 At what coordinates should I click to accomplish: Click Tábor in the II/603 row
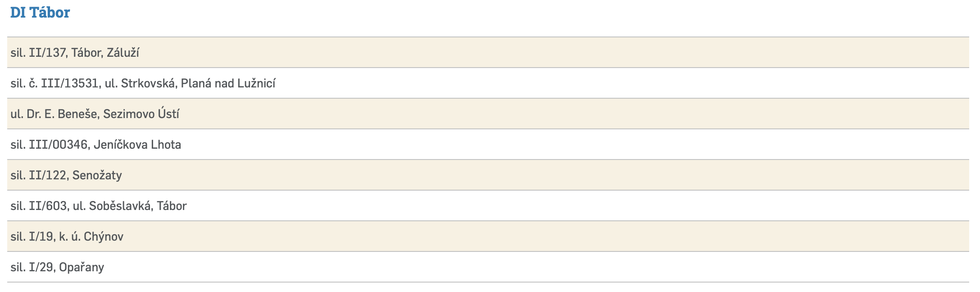point(172,206)
